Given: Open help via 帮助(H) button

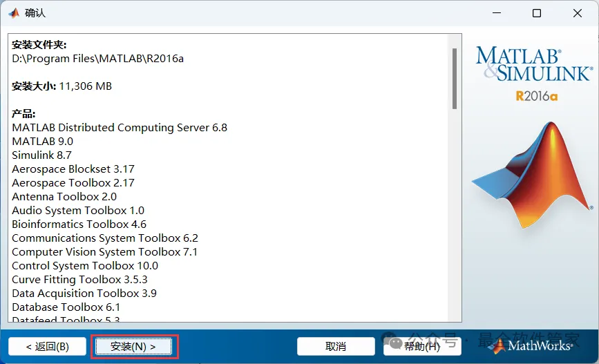Looking at the screenshot, I should [422, 347].
